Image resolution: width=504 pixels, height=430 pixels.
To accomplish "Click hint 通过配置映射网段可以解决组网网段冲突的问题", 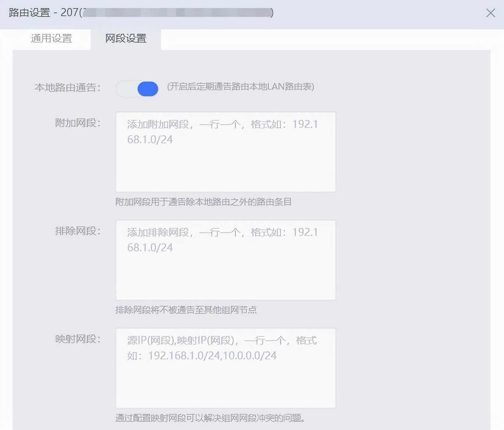I will [x=210, y=418].
